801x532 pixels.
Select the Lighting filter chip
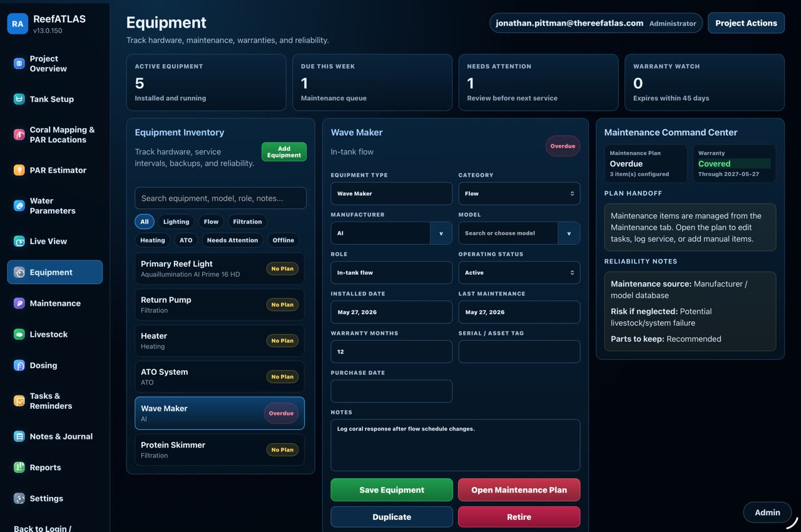pyautogui.click(x=176, y=222)
